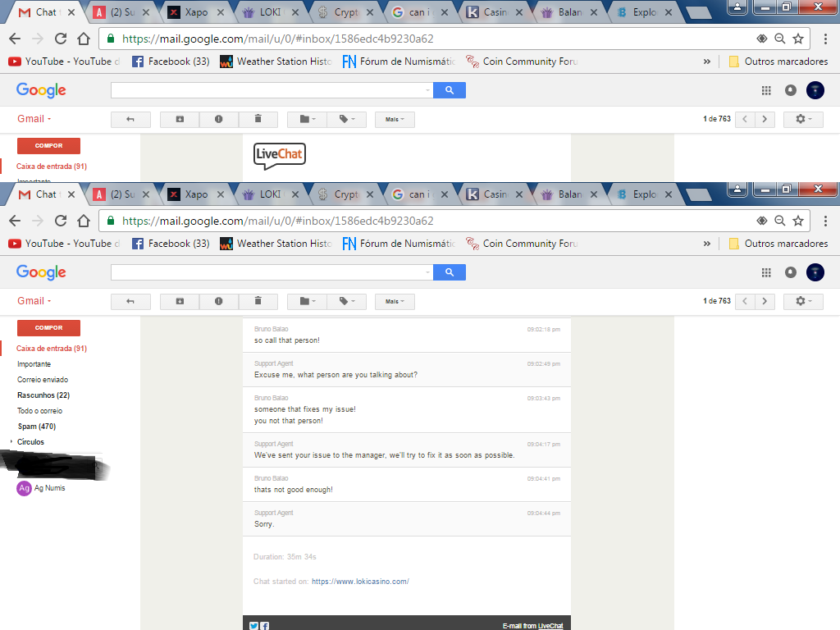Open Facebook (33) bookmark in lower bookmarks bar
The width and height of the screenshot is (840, 630).
[171, 244]
